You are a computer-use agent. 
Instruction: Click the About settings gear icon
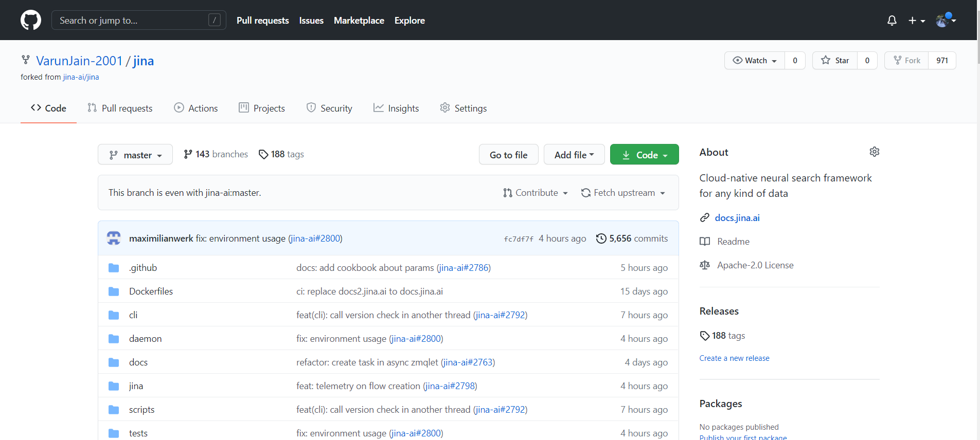click(x=875, y=152)
